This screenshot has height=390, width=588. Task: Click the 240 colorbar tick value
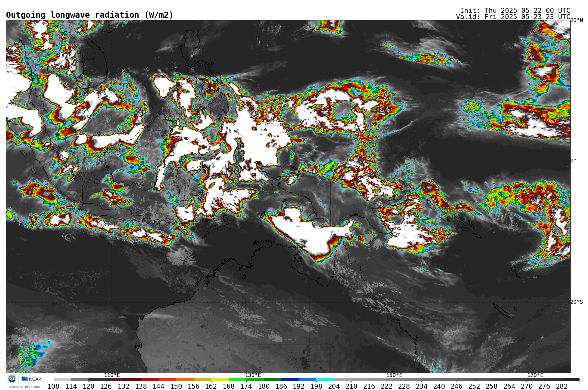[x=439, y=386]
